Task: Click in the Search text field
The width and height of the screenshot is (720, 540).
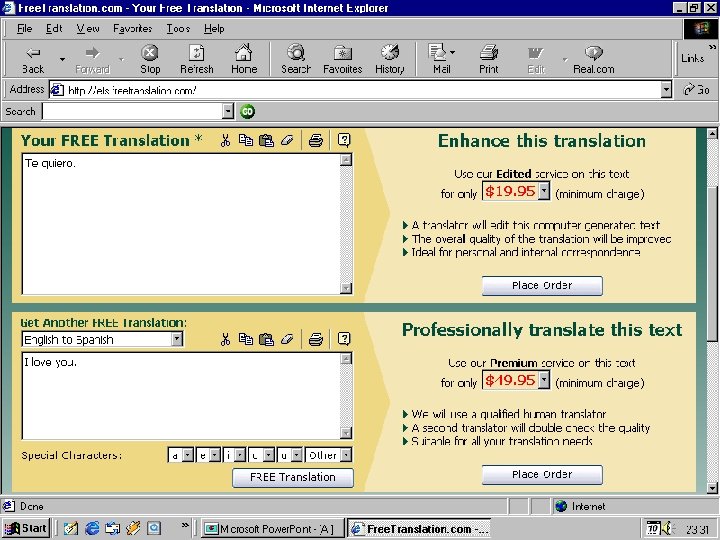Action: (x=133, y=111)
